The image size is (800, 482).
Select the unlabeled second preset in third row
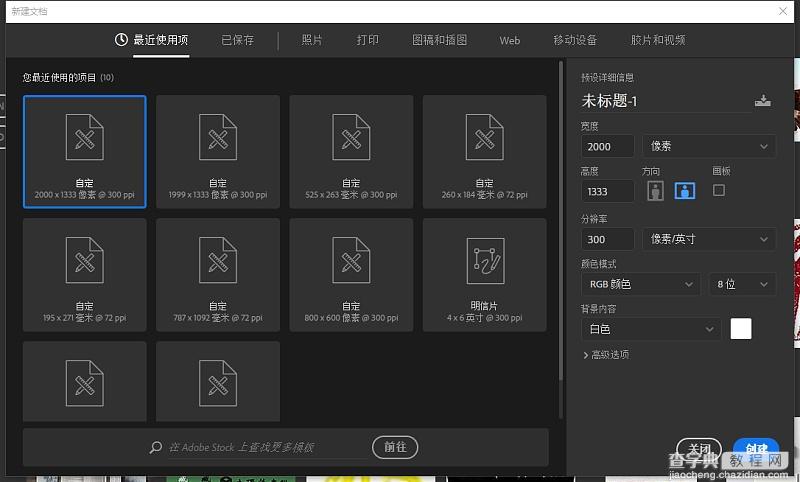pyautogui.click(x=218, y=382)
